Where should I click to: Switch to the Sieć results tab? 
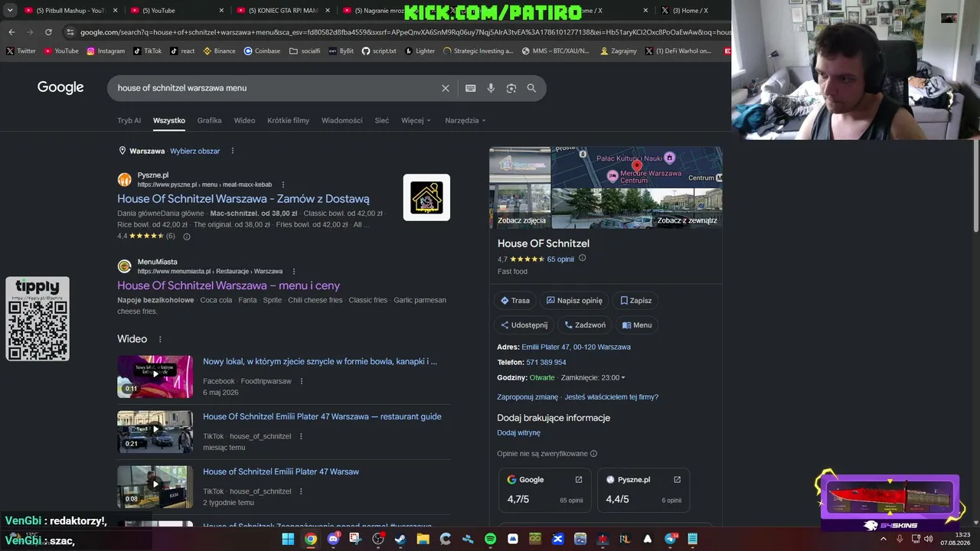pos(381,120)
